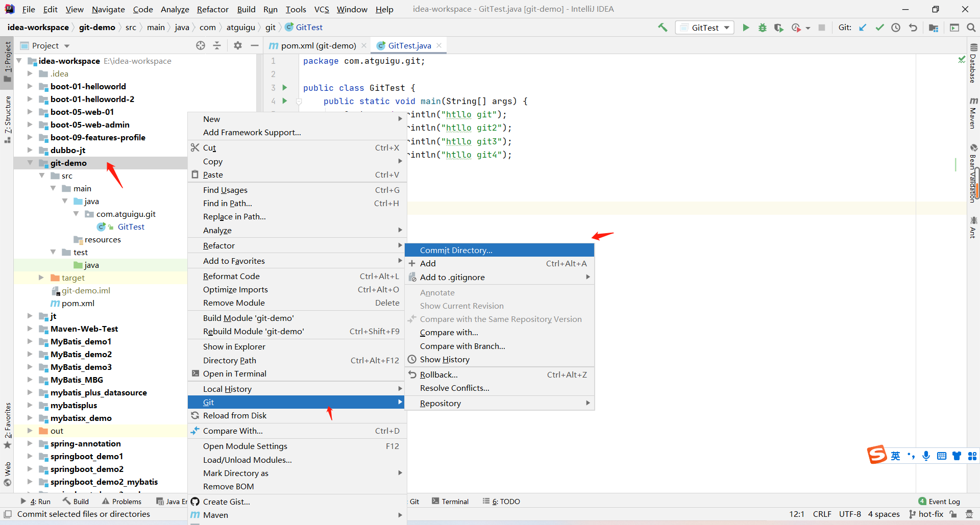Click the Search Everywhere magnifier icon
Viewport: 980px width, 525px height.
971,28
